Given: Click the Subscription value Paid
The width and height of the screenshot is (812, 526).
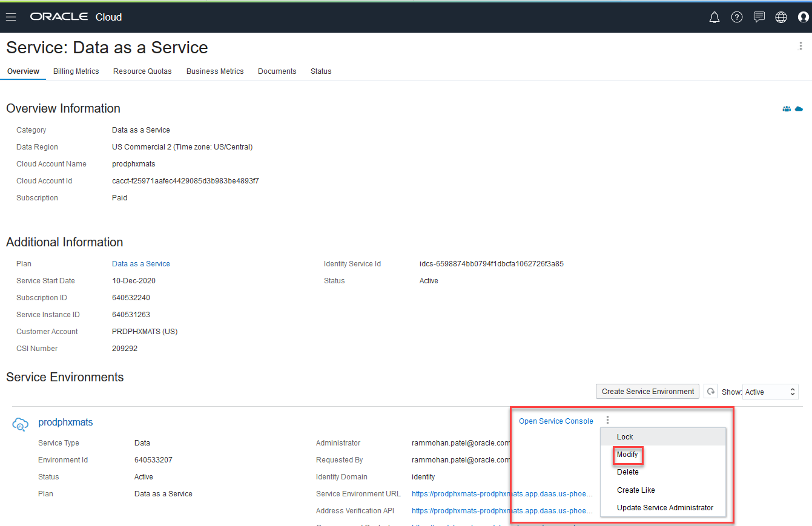Looking at the screenshot, I should point(120,198).
